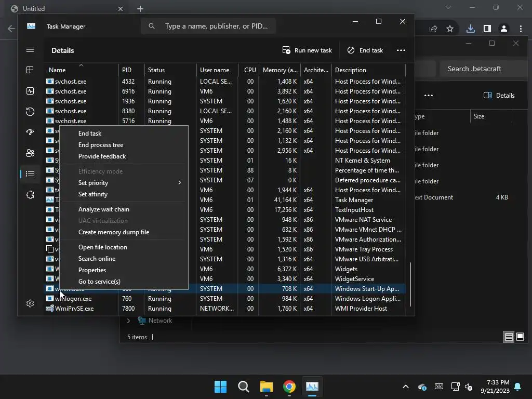This screenshot has width=532, height=399.
Task: Sort by the PID column header
Action: pyautogui.click(x=131, y=70)
